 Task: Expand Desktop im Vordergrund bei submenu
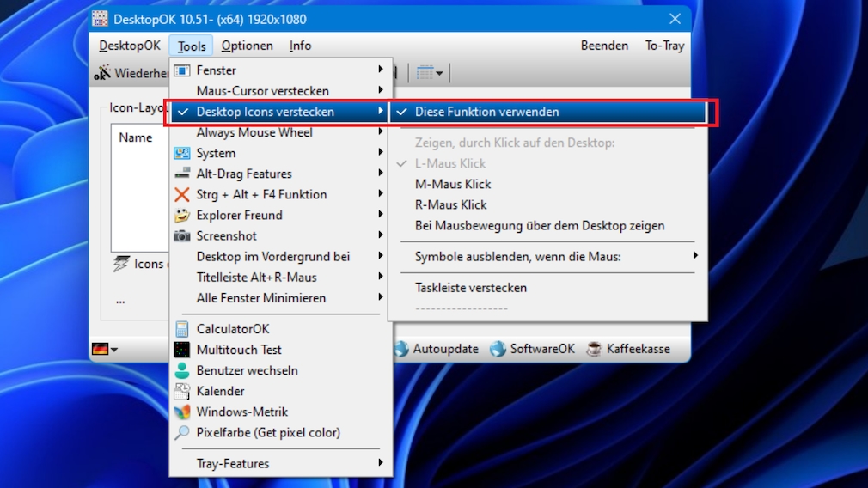coord(381,256)
